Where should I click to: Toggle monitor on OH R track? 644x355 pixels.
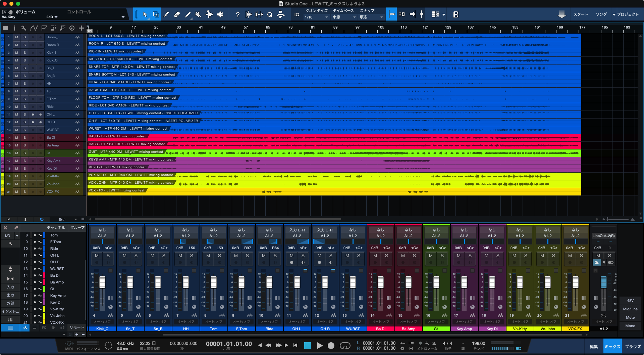click(41, 122)
